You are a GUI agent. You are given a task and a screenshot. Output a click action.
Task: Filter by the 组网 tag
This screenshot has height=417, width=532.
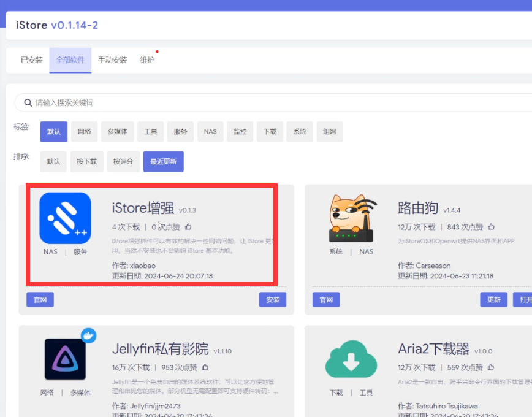coord(330,132)
